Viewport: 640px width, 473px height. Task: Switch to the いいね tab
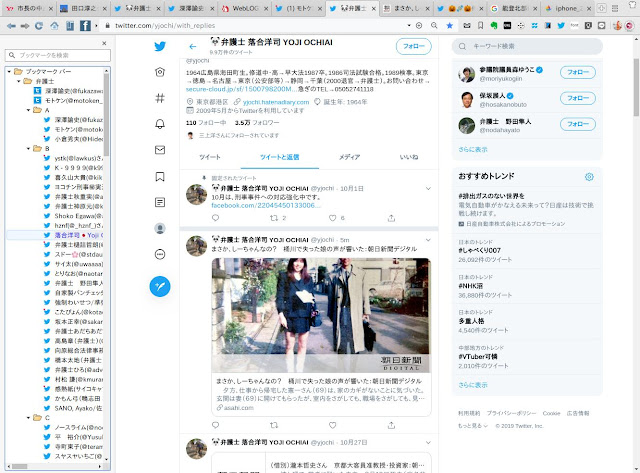pos(409,157)
